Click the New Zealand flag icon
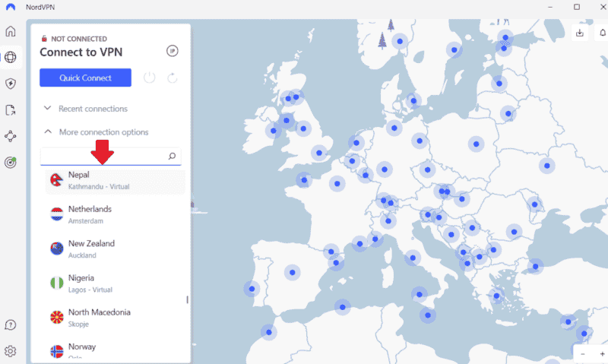 click(56, 248)
